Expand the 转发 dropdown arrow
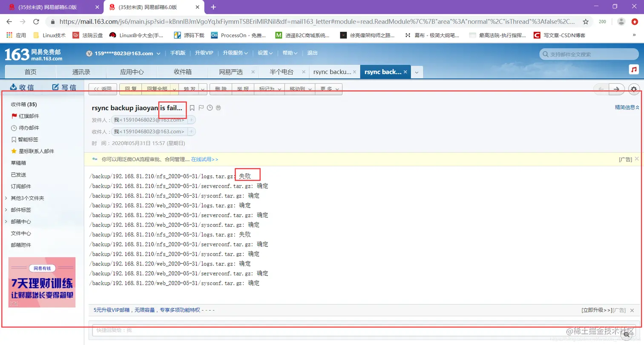This screenshot has height=345, width=644. coord(202,89)
